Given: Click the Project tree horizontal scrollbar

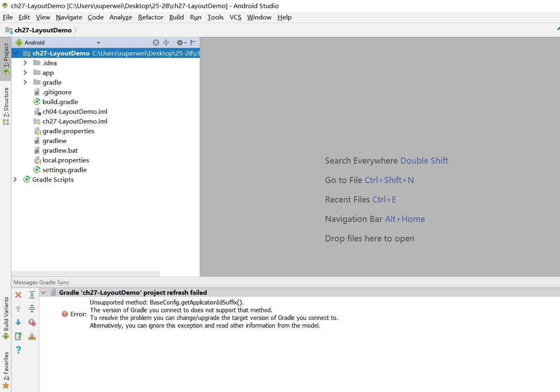Looking at the screenshot, I should [x=85, y=274].
